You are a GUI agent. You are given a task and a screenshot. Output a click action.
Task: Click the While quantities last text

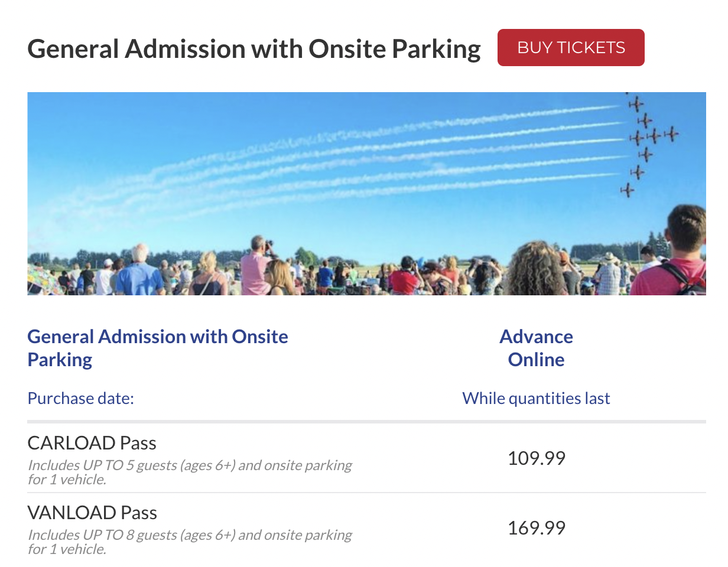coord(536,398)
